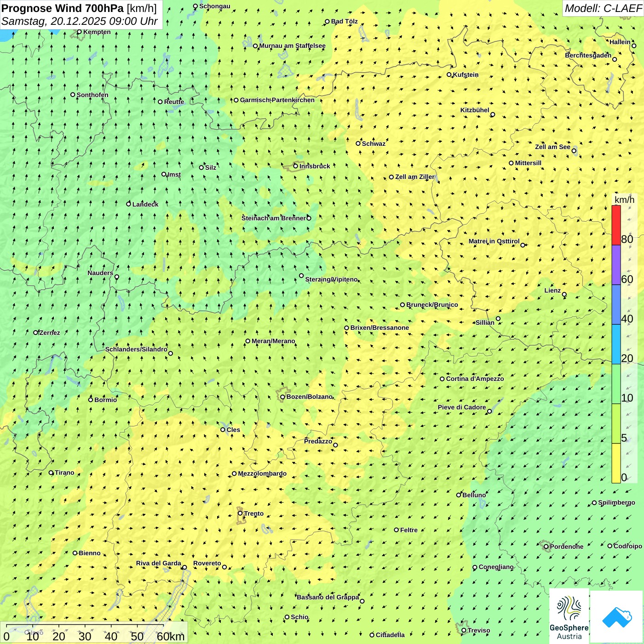Viewport: 644px width, 644px height.
Task: Click the Nauders label
Action: coord(100,273)
